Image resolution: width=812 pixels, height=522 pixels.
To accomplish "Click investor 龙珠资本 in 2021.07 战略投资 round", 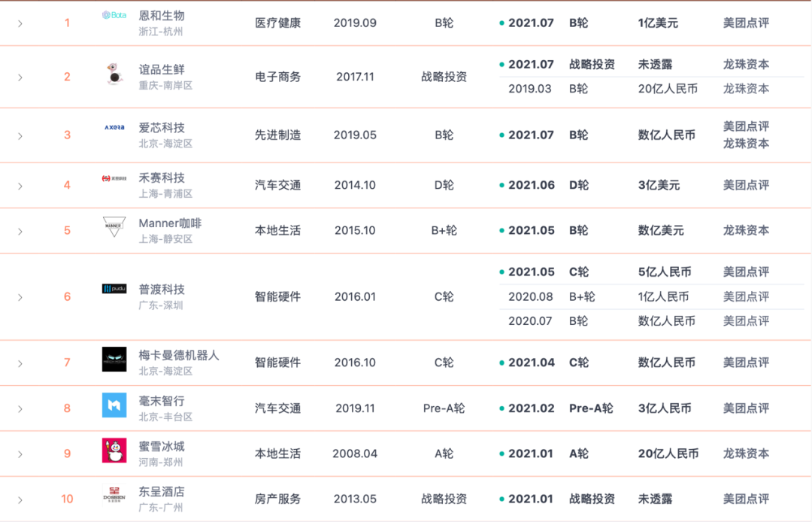I will click(x=747, y=64).
